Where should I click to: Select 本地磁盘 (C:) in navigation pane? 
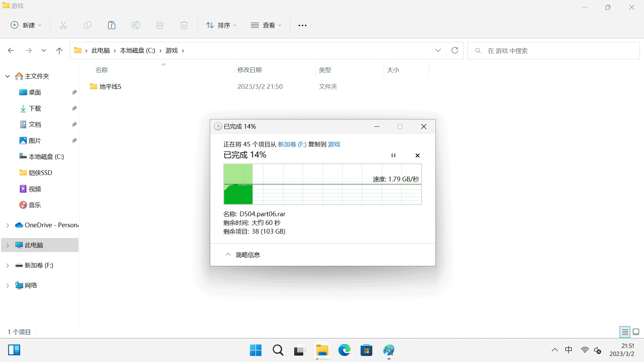42,157
